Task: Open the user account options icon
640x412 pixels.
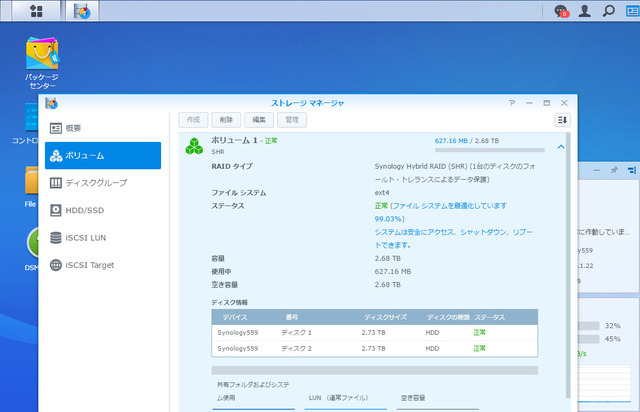Action: point(584,11)
